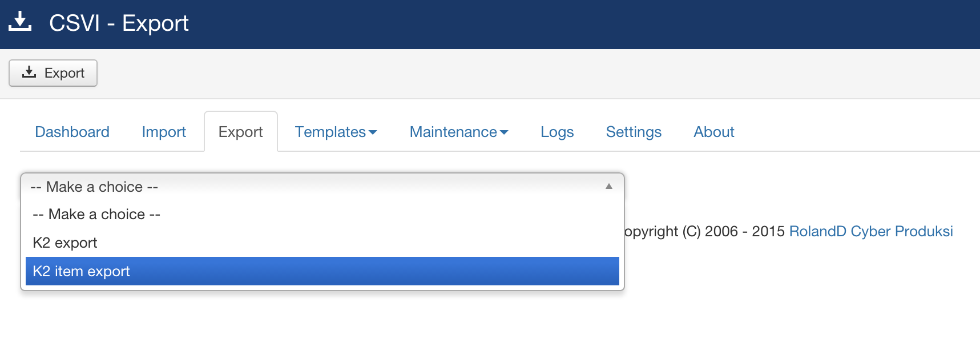
Task: Click the select box collapse arrow
Action: click(609, 187)
